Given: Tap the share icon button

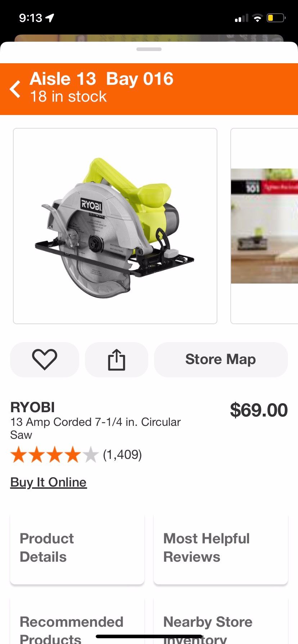Looking at the screenshot, I should [117, 359].
